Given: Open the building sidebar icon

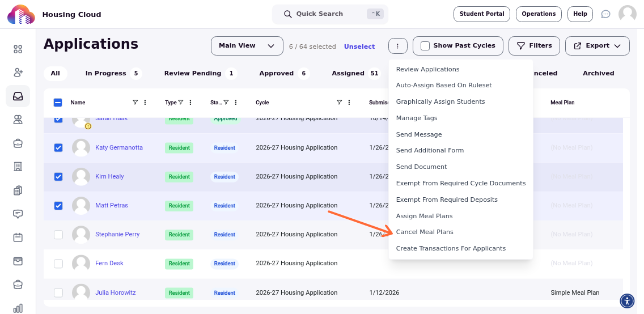Looking at the screenshot, I should [x=18, y=167].
